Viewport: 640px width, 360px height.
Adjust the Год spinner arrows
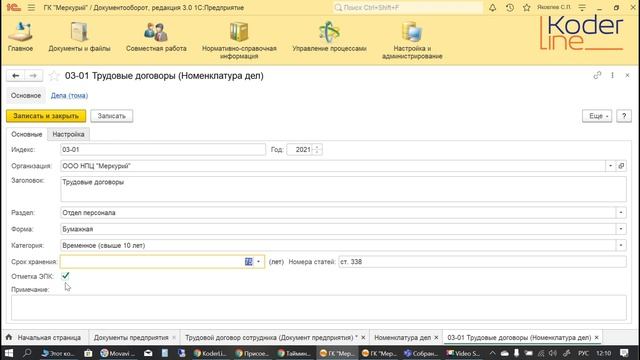[317, 149]
